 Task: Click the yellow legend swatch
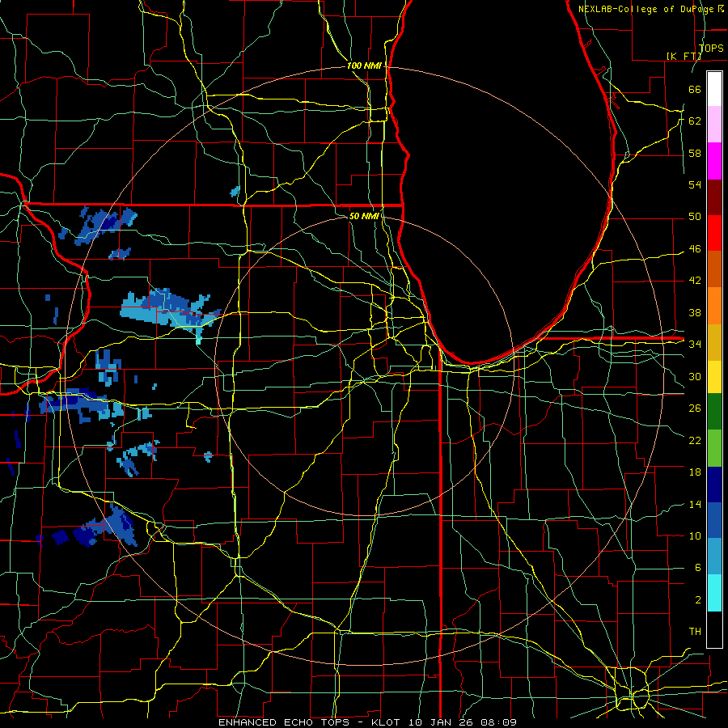(714, 376)
